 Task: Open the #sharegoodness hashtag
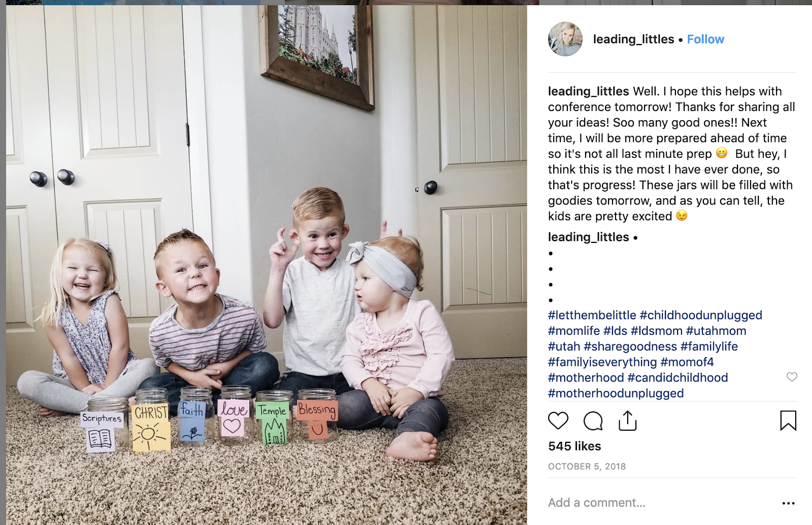(x=630, y=346)
